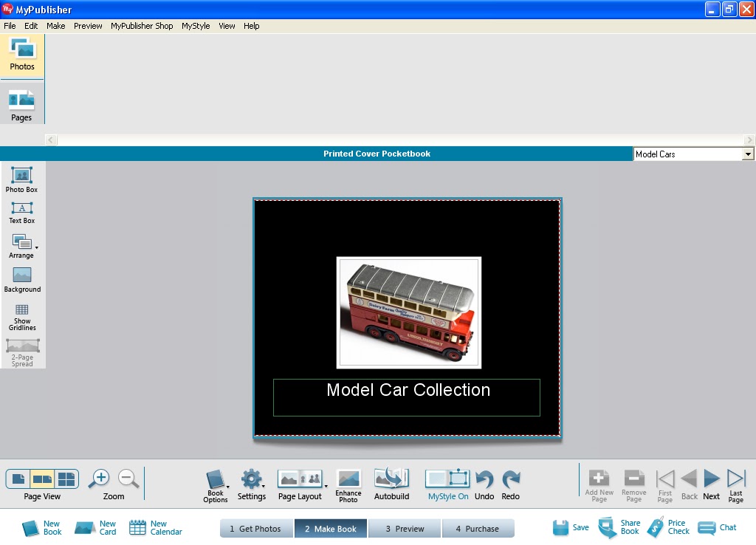The width and height of the screenshot is (756, 545).
Task: Run Autobuild
Action: [391, 484]
